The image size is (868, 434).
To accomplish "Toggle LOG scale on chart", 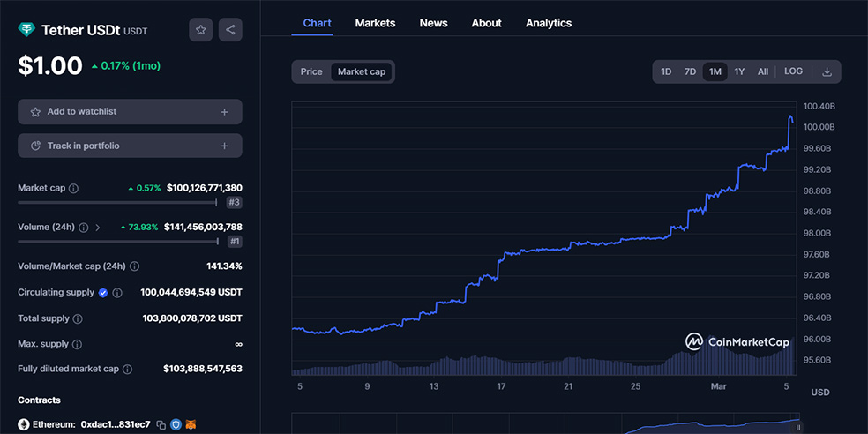I will click(x=793, y=71).
